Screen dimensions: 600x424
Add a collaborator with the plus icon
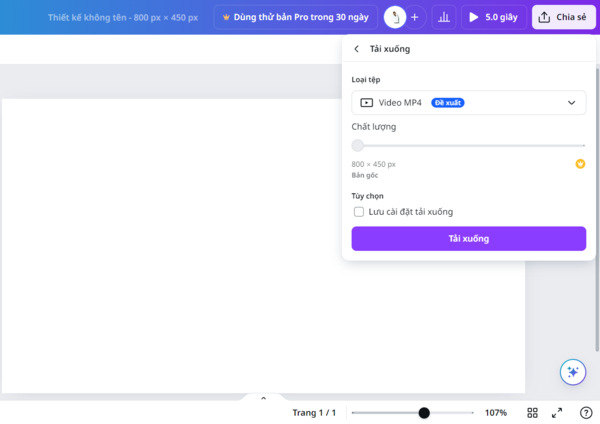[415, 17]
